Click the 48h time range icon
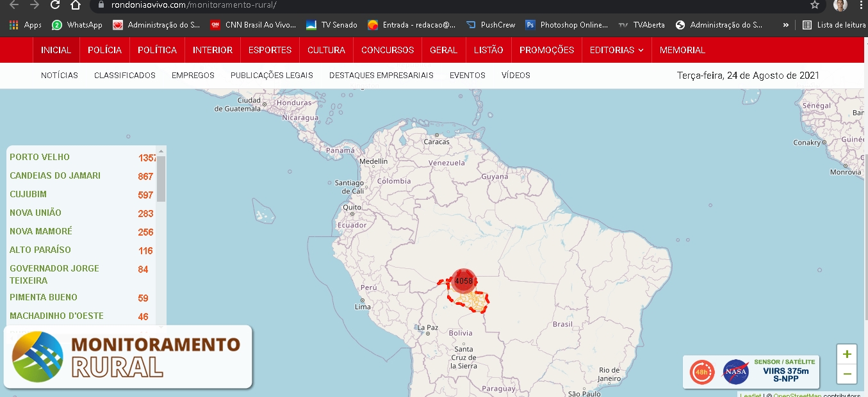 click(701, 372)
